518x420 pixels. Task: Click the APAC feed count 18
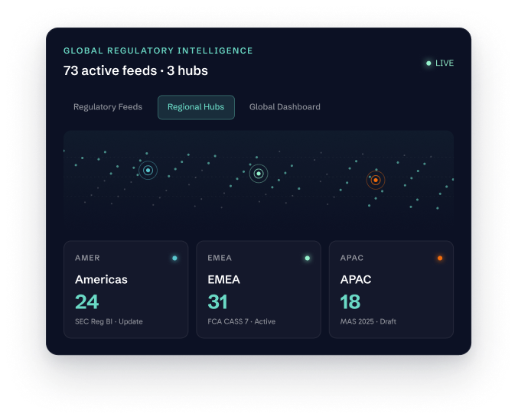(x=350, y=301)
